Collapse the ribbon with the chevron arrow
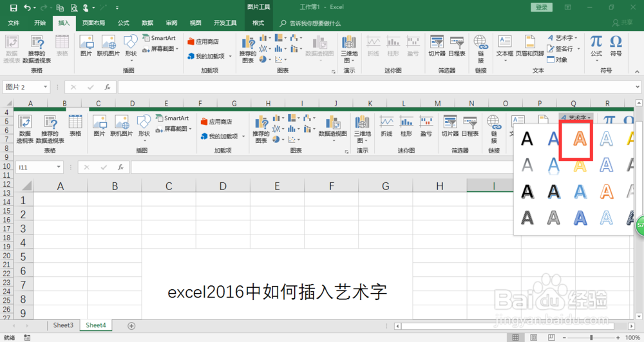The height and width of the screenshot is (342, 644). tap(637, 71)
